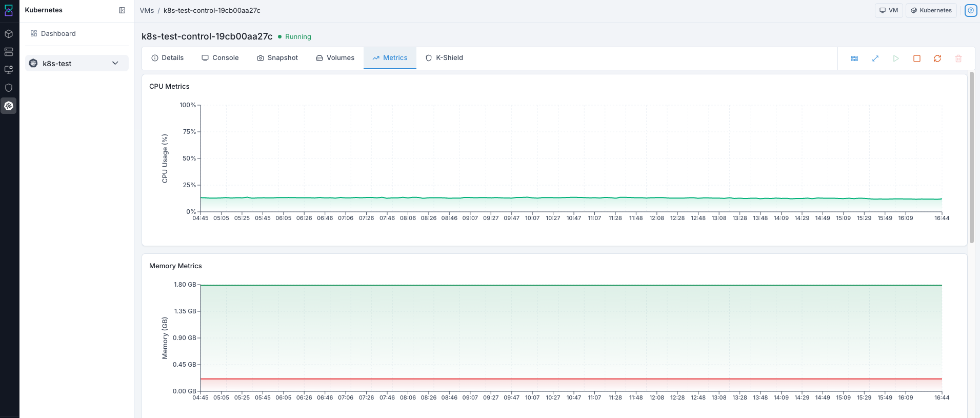980x418 pixels.
Task: Click the Kubernetes button in top bar
Action: 931,10
